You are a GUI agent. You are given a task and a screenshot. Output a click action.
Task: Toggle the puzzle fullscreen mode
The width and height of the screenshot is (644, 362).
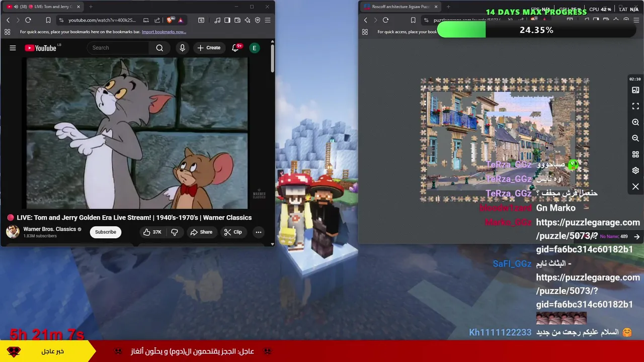[x=635, y=106]
